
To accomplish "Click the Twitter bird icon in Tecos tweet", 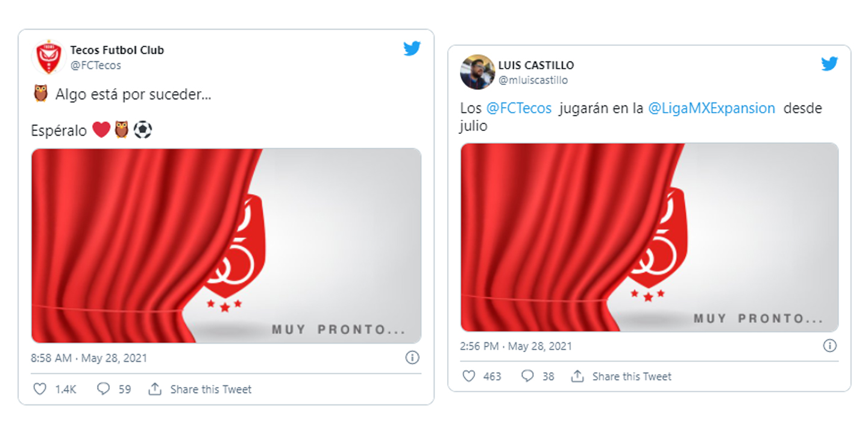I will pos(412,49).
